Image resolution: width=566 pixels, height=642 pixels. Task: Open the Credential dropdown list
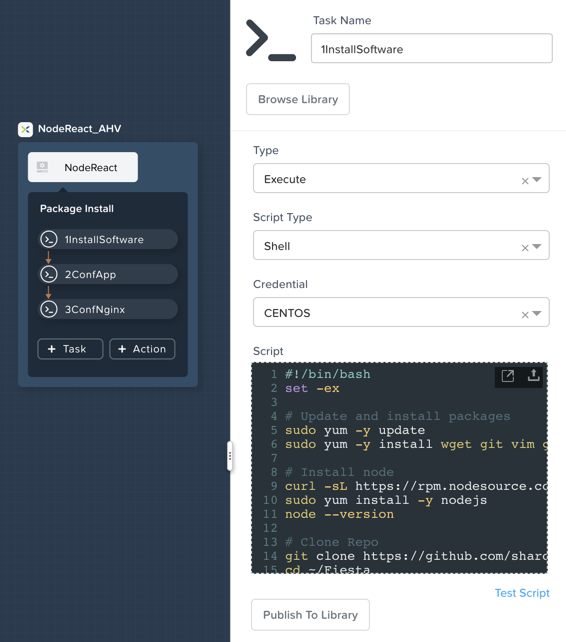pyautogui.click(x=537, y=313)
